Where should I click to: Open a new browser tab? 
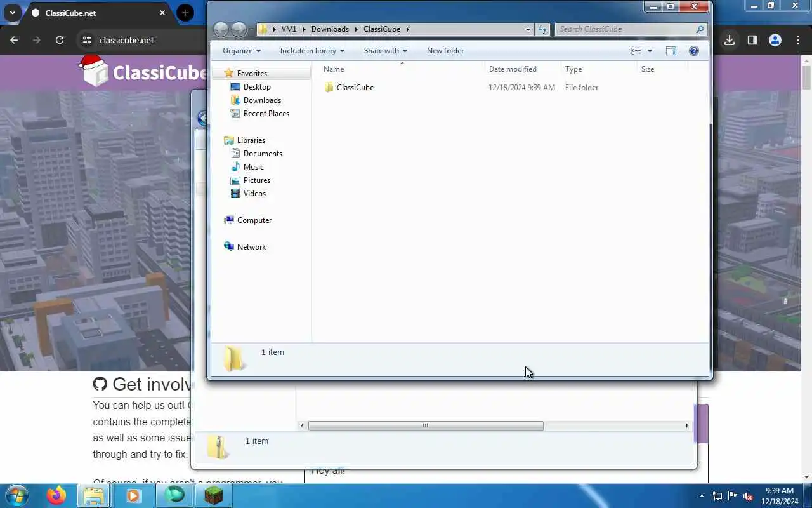(185, 13)
